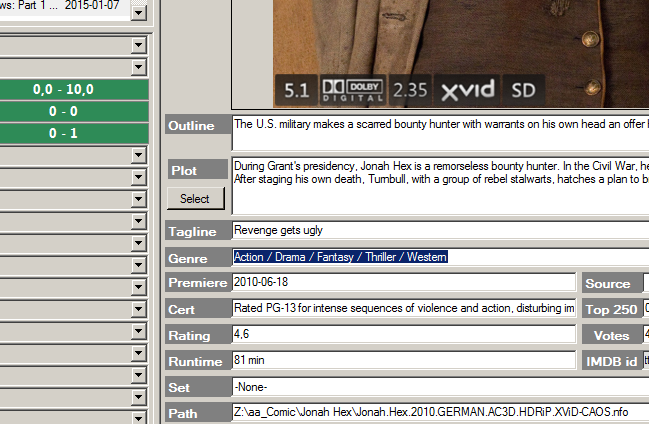Edit the Tagline field "Revenge gets ugly"
This screenshot has height=424, width=649.
point(440,231)
